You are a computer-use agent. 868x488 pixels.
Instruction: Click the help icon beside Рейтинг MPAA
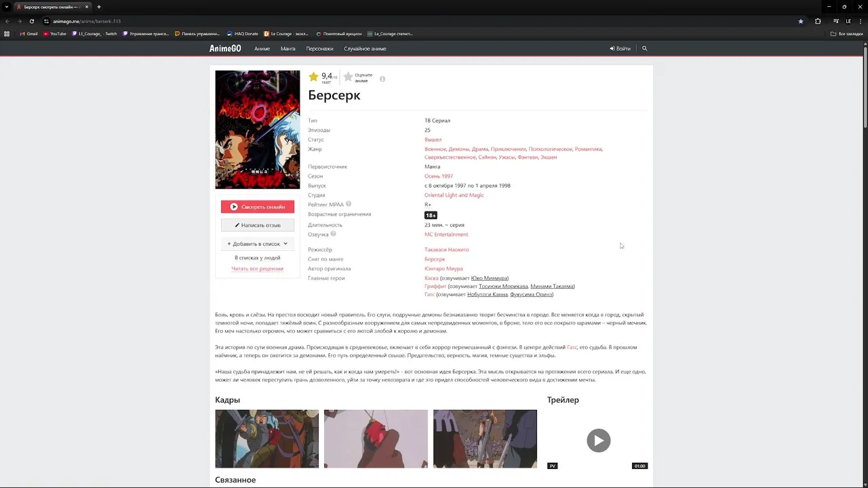click(x=349, y=204)
